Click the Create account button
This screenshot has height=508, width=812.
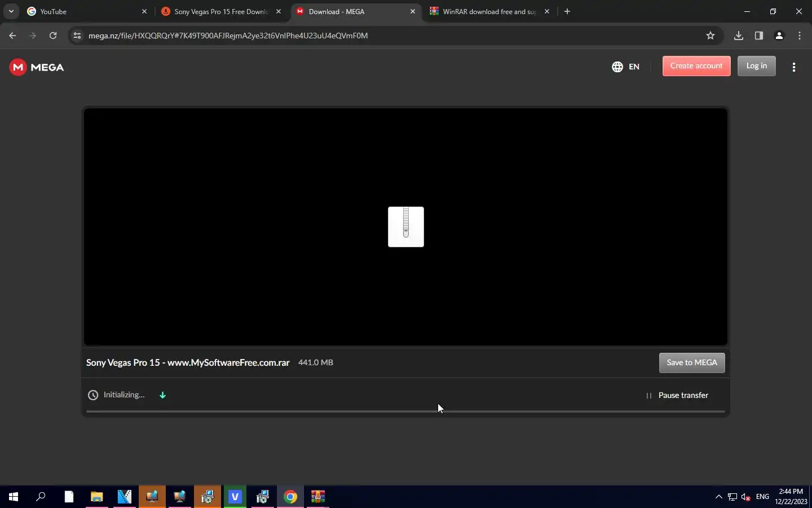(x=696, y=66)
